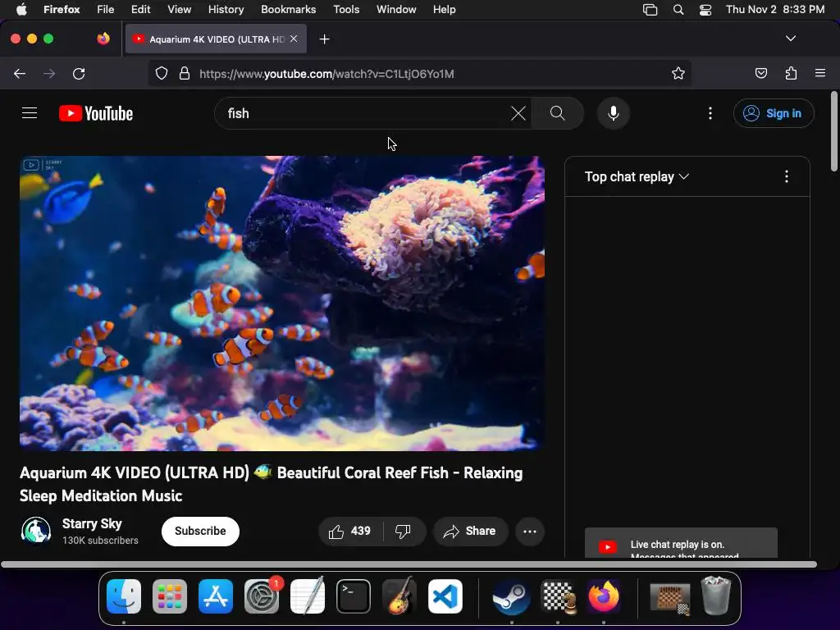
Task: Run the search with the magnifier button
Action: click(557, 113)
